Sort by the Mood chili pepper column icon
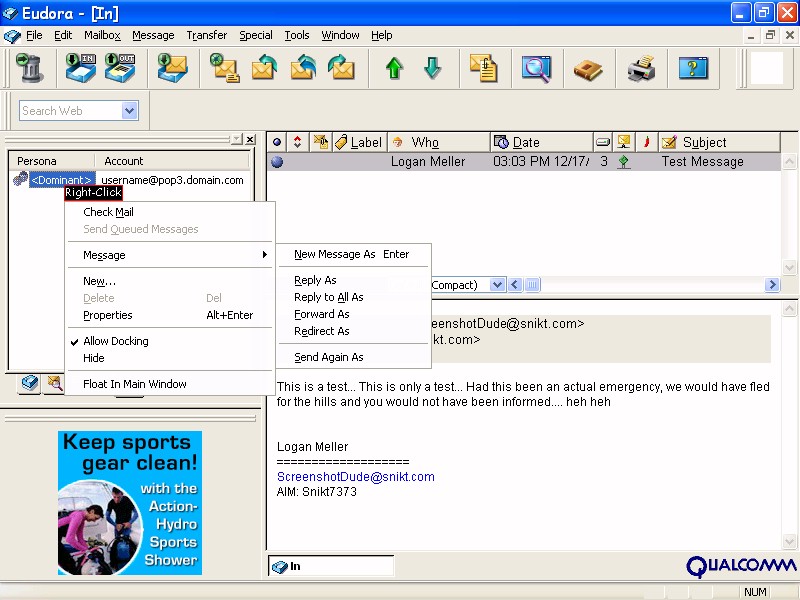 [646, 142]
